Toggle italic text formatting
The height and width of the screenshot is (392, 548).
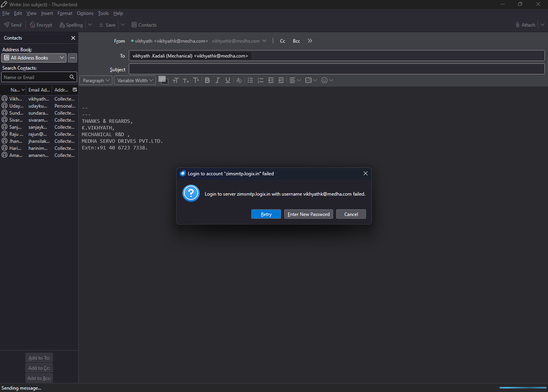click(218, 80)
